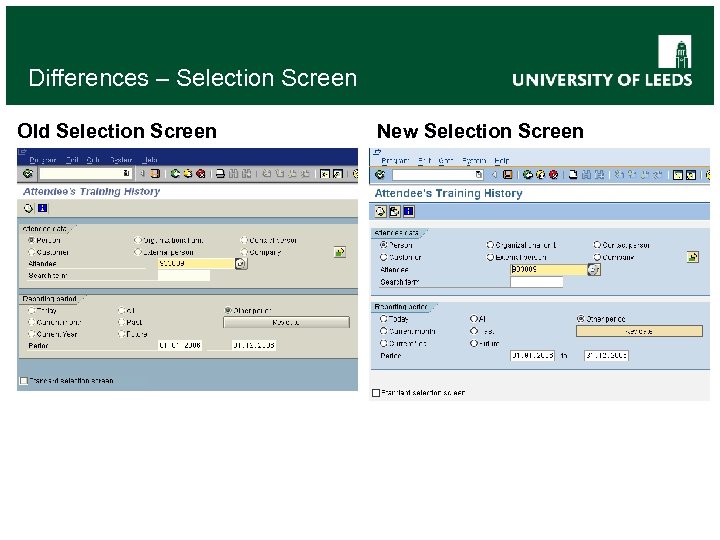
Task: Click the University of Leeds logo
Action: 602,61
